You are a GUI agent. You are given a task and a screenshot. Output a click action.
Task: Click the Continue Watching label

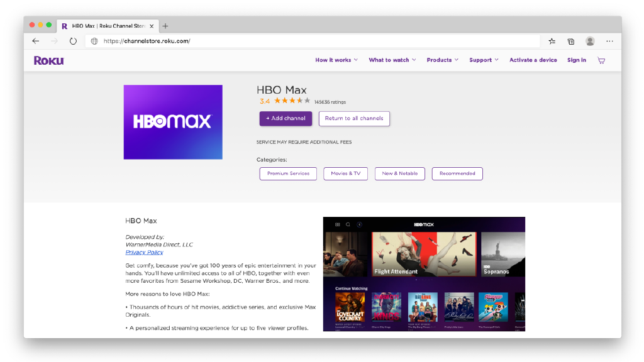pos(351,288)
